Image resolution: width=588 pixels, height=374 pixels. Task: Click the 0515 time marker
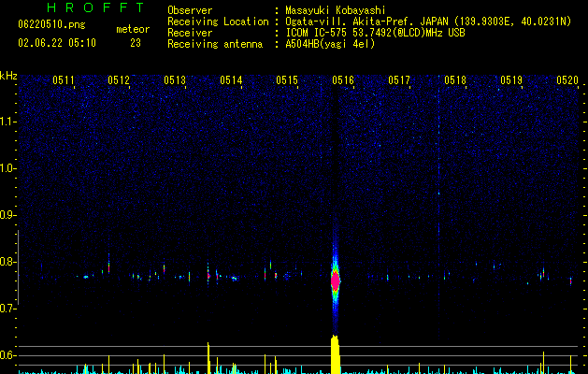[x=287, y=80]
